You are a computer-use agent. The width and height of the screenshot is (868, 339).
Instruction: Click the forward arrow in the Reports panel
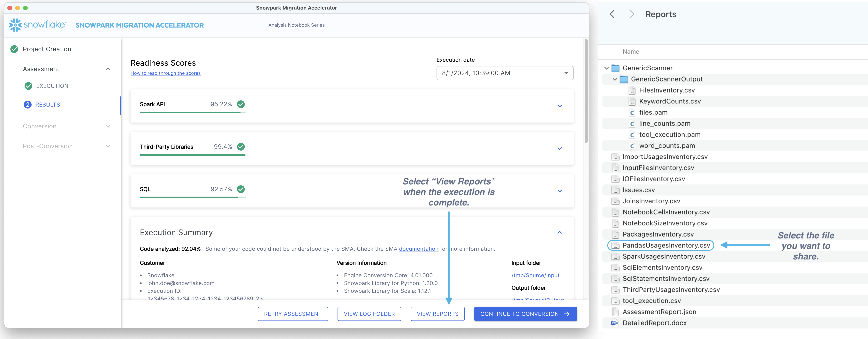(x=632, y=14)
